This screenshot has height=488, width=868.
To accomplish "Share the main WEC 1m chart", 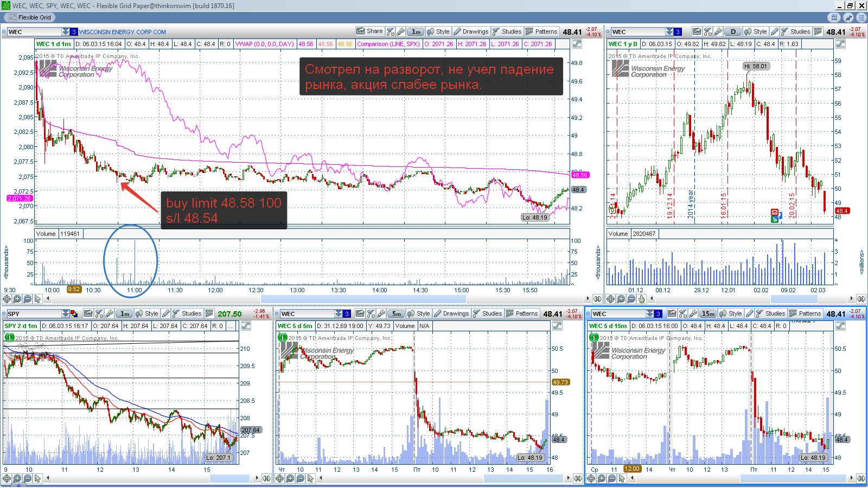I will [x=369, y=31].
